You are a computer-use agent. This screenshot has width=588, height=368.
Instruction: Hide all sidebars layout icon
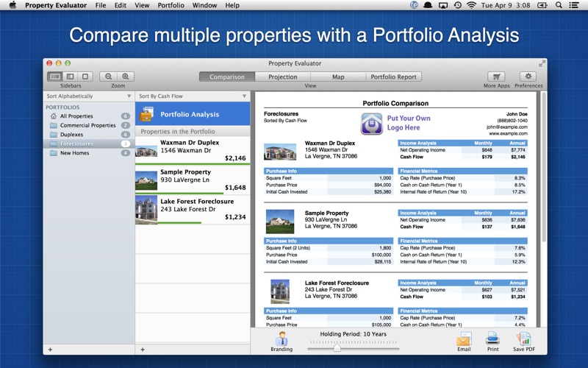[x=85, y=77]
